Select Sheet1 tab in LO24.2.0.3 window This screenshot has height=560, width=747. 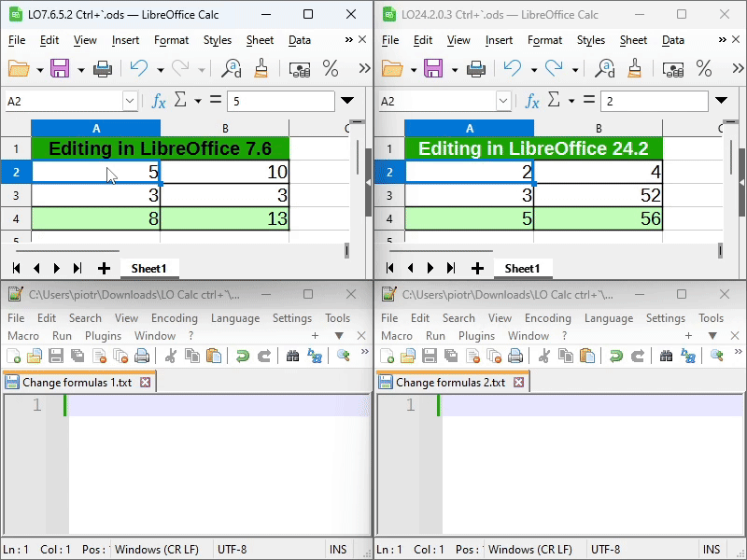[522, 269]
